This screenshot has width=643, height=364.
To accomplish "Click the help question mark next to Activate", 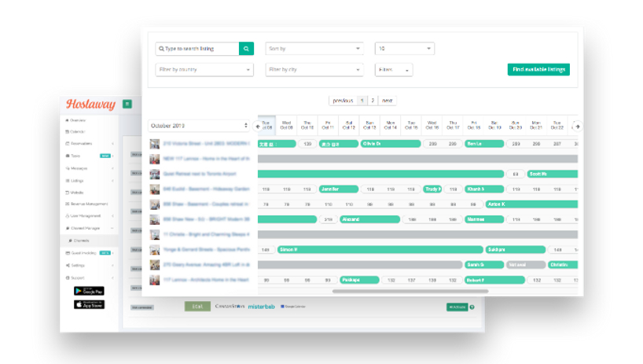I will pyautogui.click(x=472, y=307).
